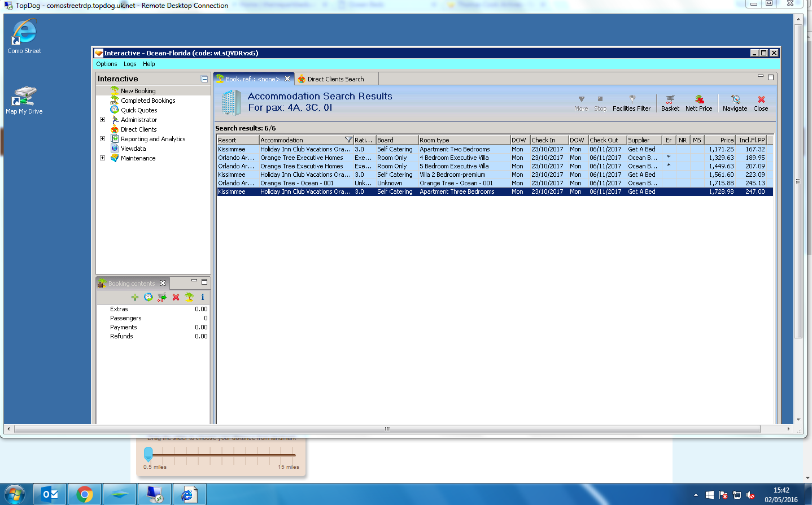The height and width of the screenshot is (505, 812).
Task: Open the Windows Start menu
Action: click(x=14, y=495)
